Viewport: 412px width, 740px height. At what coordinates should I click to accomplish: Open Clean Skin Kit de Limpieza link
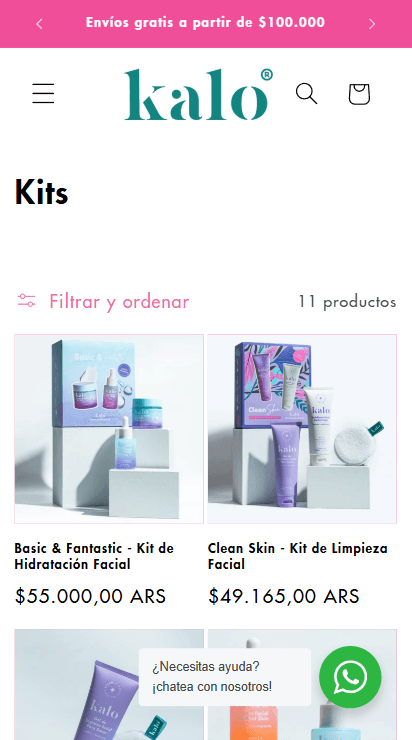click(298, 556)
